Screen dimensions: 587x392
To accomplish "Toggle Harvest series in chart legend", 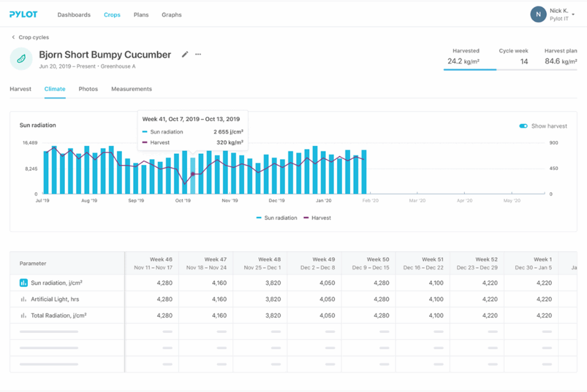I will 318,218.
